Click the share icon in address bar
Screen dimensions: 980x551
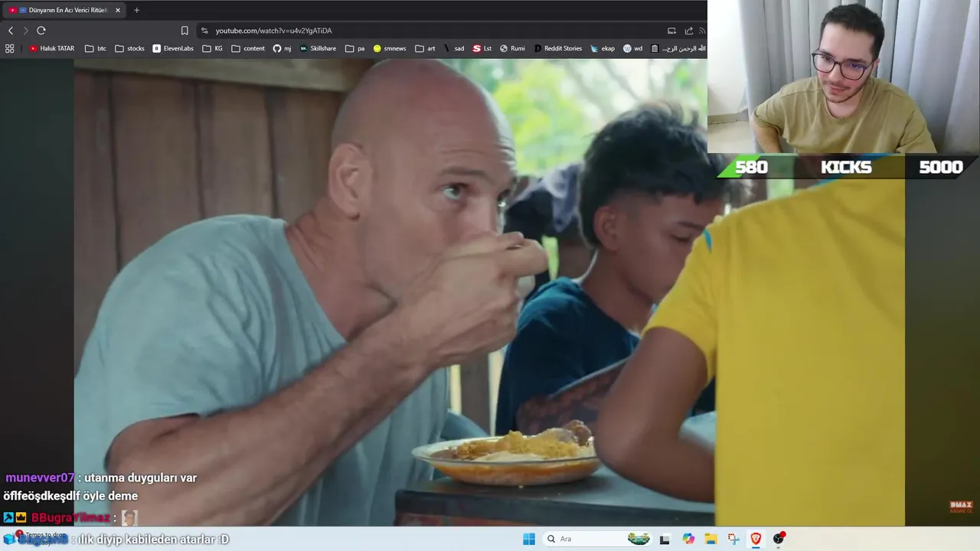688,31
